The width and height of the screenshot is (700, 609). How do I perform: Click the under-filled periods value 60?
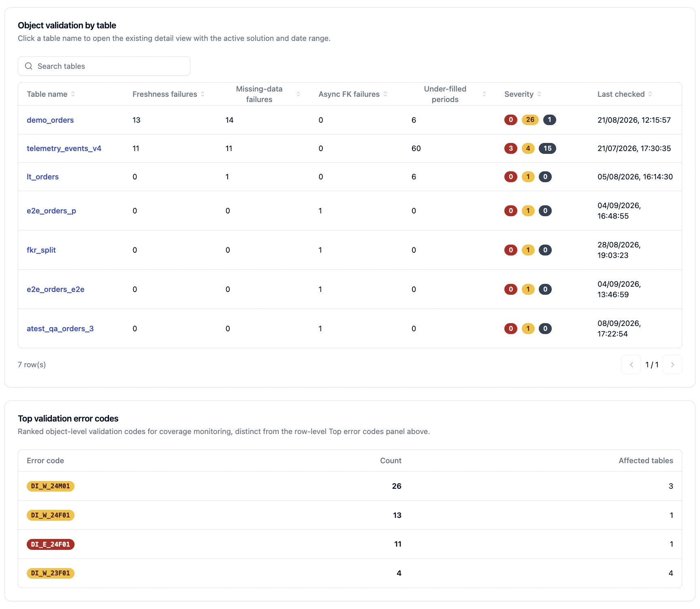pyautogui.click(x=416, y=148)
